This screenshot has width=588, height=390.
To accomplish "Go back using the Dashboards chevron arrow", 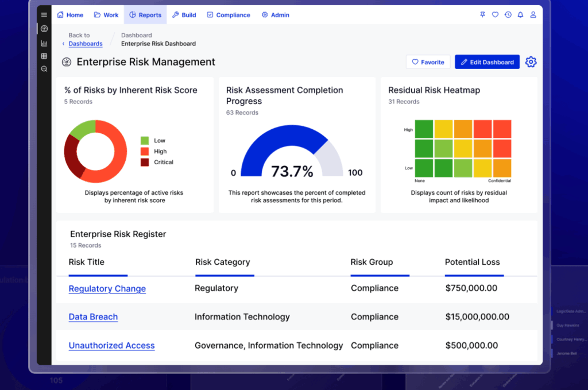I will coord(63,44).
